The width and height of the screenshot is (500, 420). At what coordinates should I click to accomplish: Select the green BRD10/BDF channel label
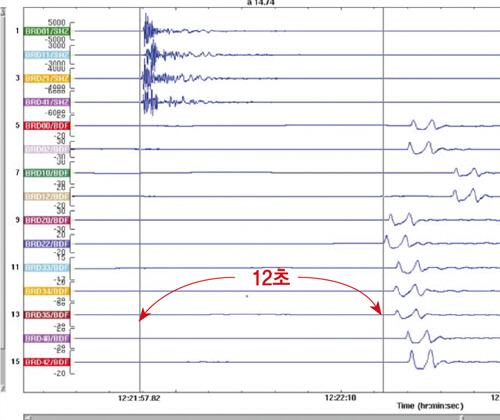pyautogui.click(x=47, y=173)
